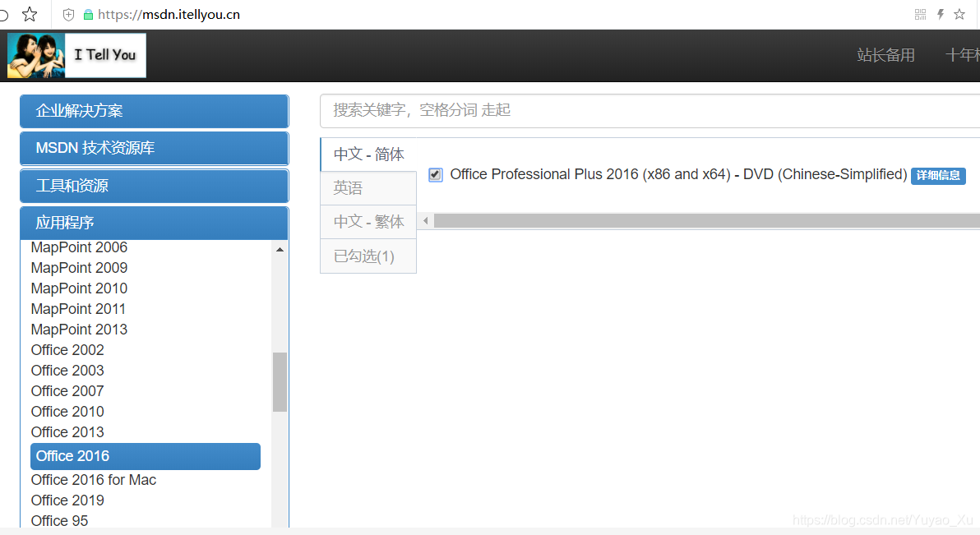
Task: Select Office 2019 in the list
Action: coord(67,500)
